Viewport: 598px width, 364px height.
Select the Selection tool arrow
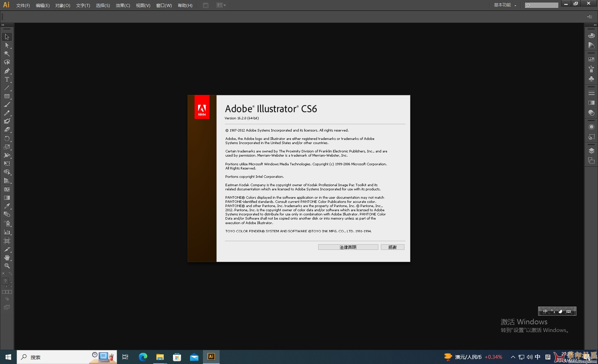tap(7, 37)
